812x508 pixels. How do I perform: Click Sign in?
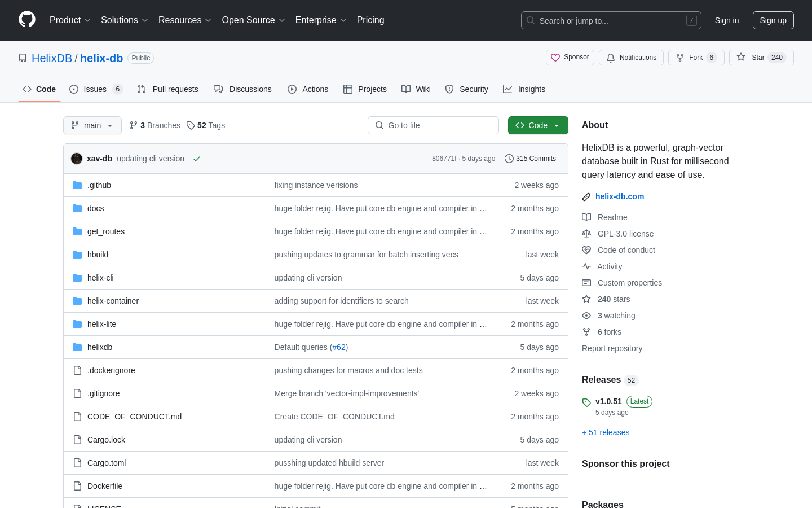coord(727,20)
